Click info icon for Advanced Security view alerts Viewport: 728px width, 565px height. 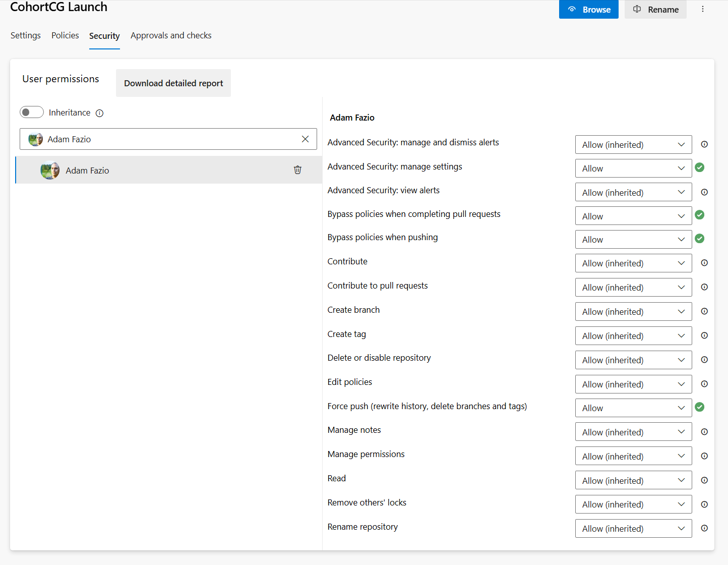point(704,192)
